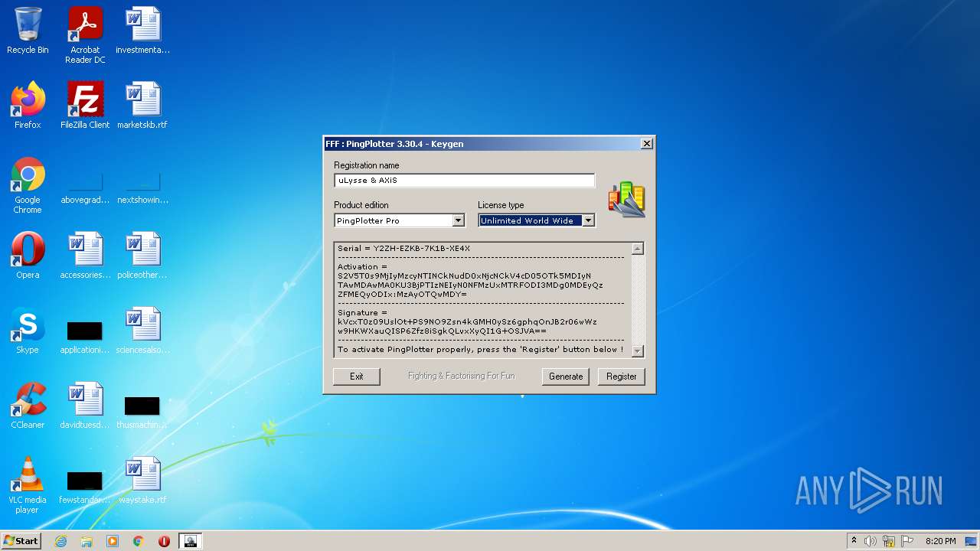Open network status tray icon
Screen dimensions: 980x551
point(889,541)
